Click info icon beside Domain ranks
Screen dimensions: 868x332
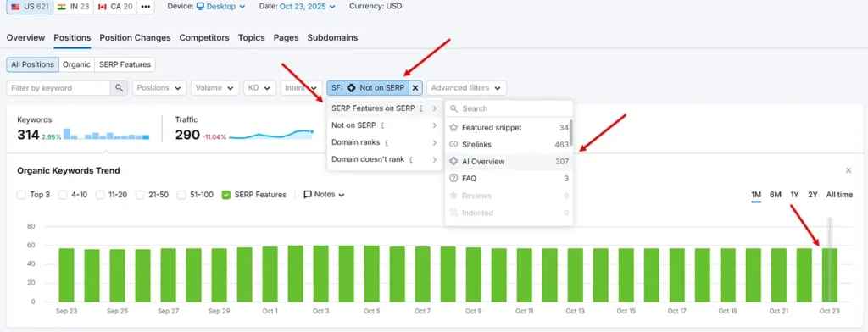pyautogui.click(x=386, y=142)
